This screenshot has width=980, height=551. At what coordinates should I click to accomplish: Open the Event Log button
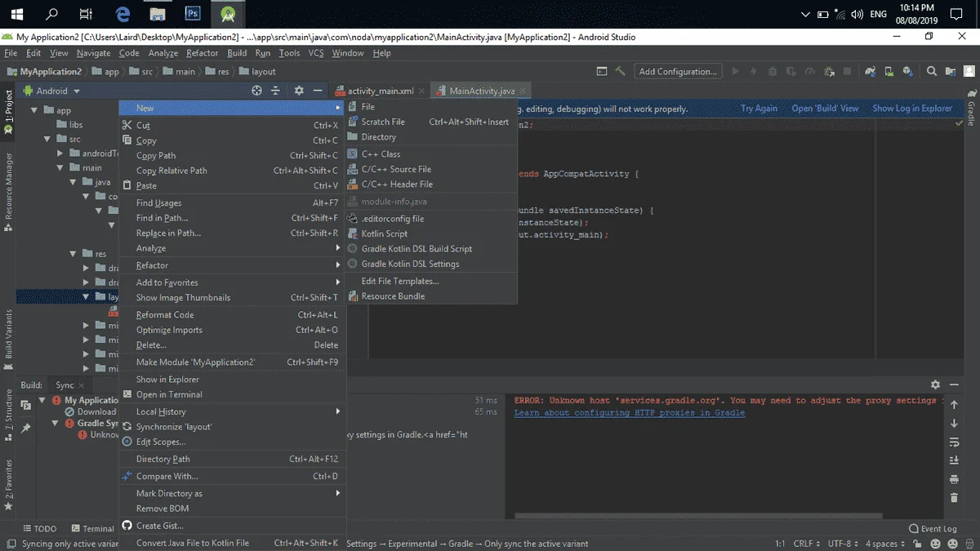click(933, 528)
